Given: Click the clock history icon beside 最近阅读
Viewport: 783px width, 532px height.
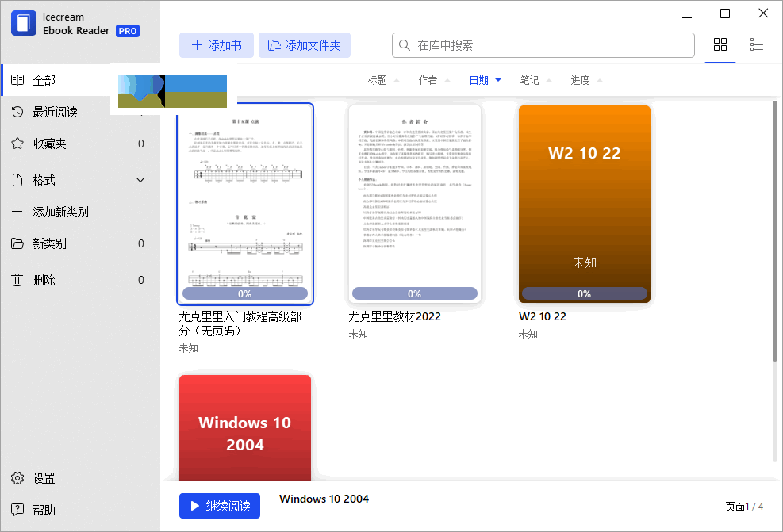Looking at the screenshot, I should [17, 112].
